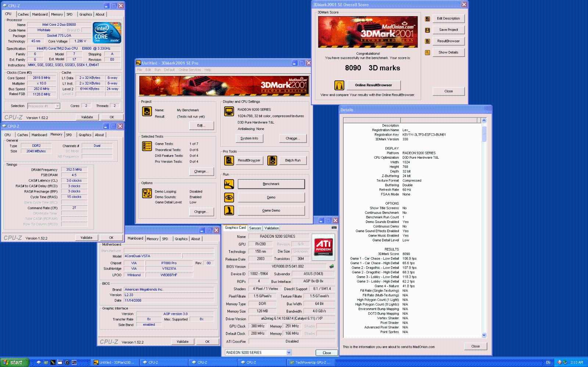The image size is (588, 367).
Task: Click the Batch Run button
Action: pyautogui.click(x=293, y=161)
